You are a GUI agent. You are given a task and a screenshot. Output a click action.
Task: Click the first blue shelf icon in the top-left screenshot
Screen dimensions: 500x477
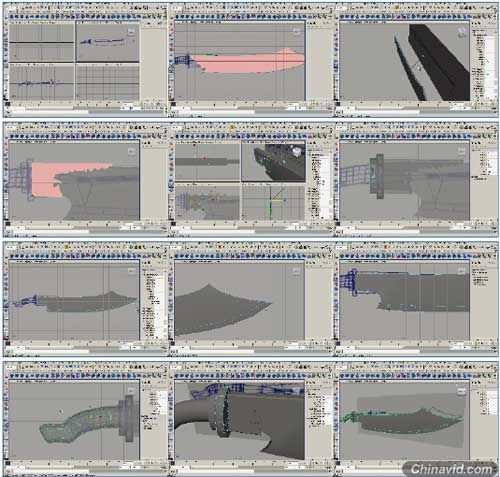coord(12,17)
